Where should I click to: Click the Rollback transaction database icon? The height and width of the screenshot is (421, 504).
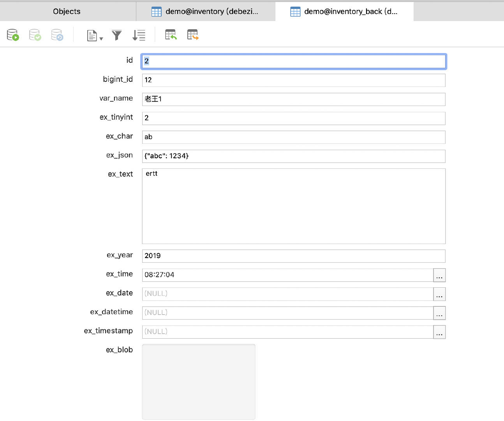pyautogui.click(x=57, y=35)
